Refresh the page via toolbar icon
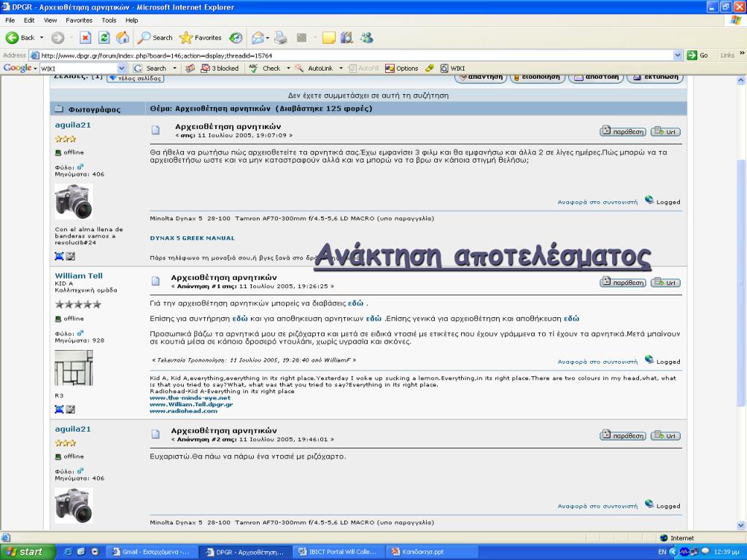Image resolution: width=747 pixels, height=560 pixels. click(104, 38)
